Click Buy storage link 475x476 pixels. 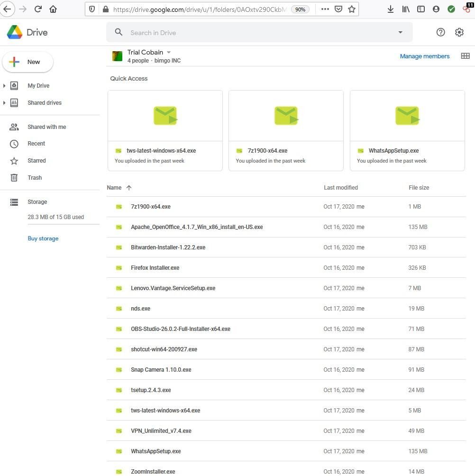coord(43,238)
